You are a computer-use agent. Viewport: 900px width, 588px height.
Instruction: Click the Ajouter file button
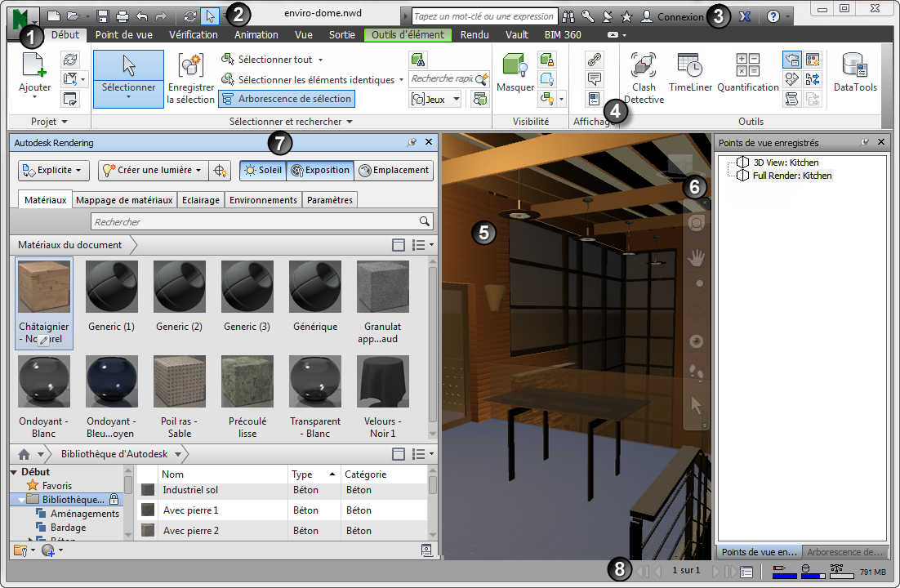[x=34, y=74]
